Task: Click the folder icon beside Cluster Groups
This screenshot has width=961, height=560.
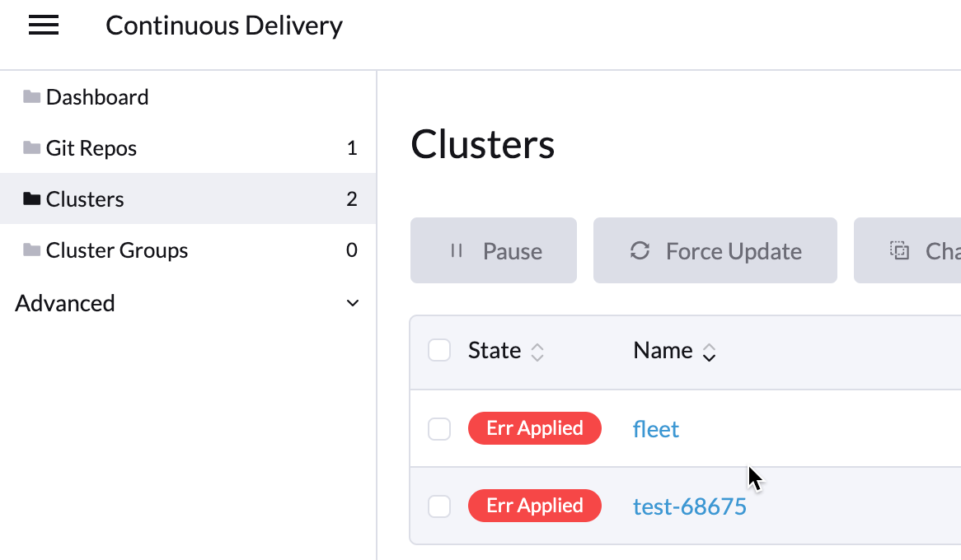Action: point(30,250)
